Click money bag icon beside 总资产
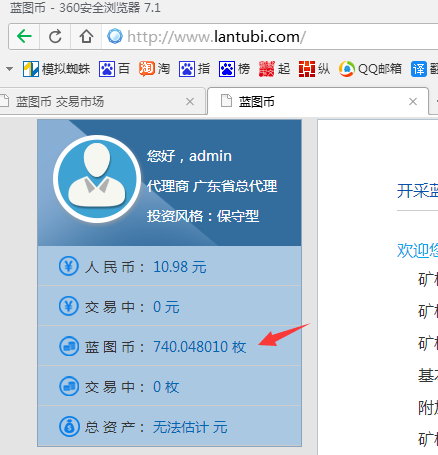 coord(69,426)
